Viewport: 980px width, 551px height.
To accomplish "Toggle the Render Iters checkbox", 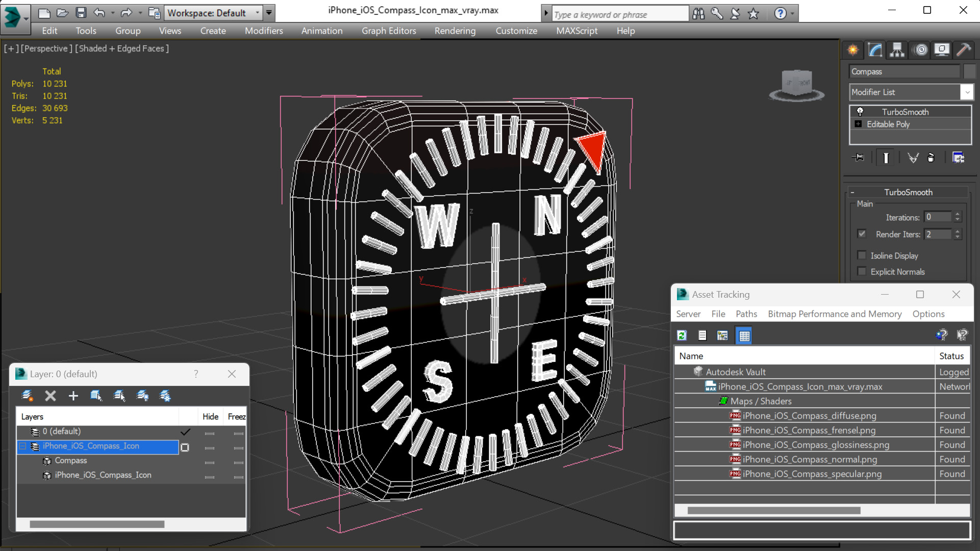I will click(862, 234).
